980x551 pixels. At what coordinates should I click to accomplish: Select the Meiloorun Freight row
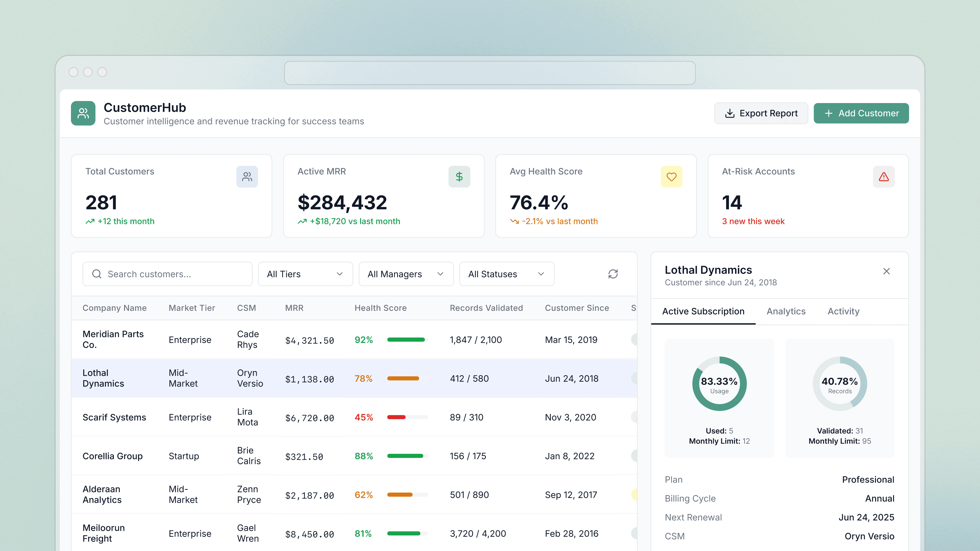tap(354, 533)
